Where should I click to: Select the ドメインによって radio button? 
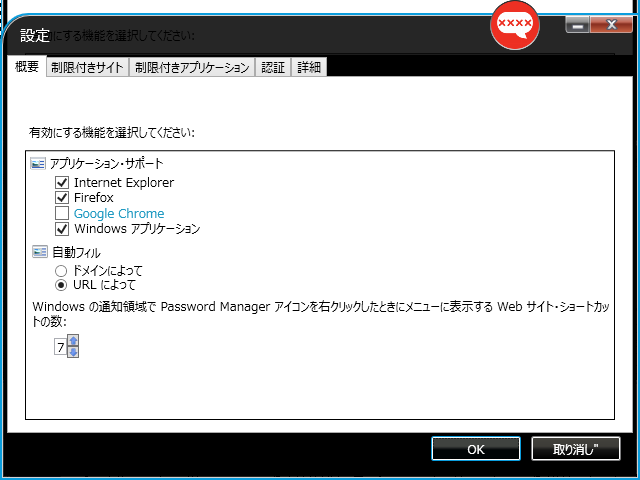(61, 271)
